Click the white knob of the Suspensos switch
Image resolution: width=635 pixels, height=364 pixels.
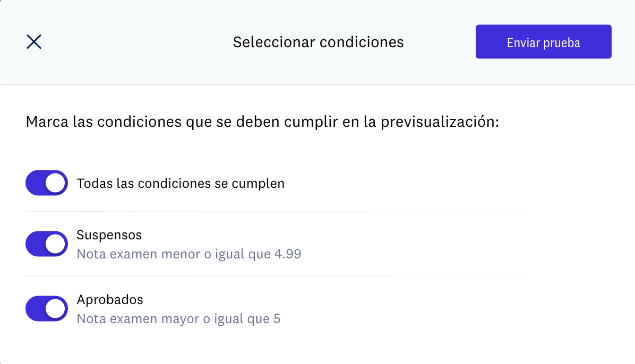[55, 244]
